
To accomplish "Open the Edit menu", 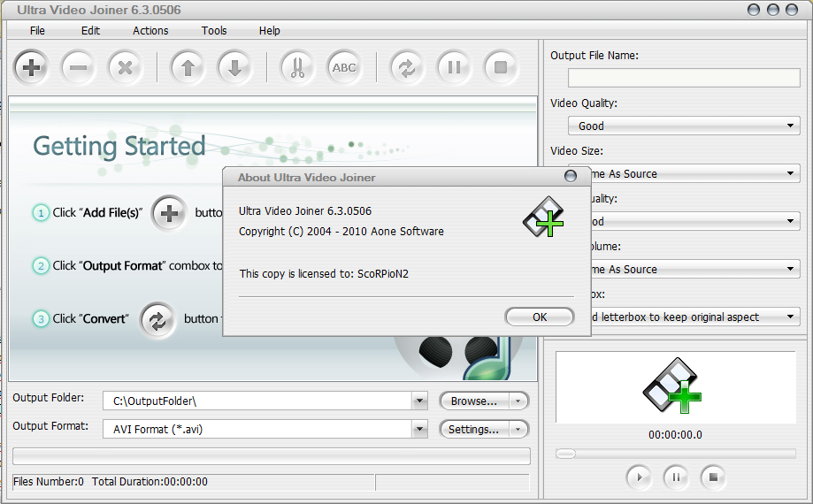I will pos(90,31).
